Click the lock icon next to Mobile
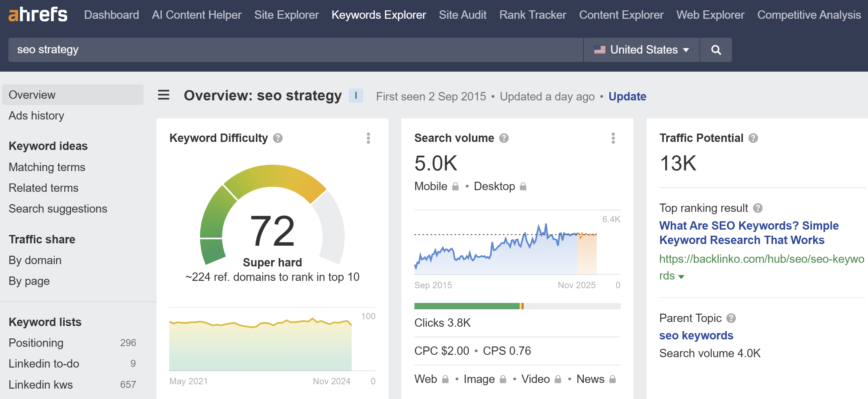This screenshot has width=868, height=399. point(455,186)
